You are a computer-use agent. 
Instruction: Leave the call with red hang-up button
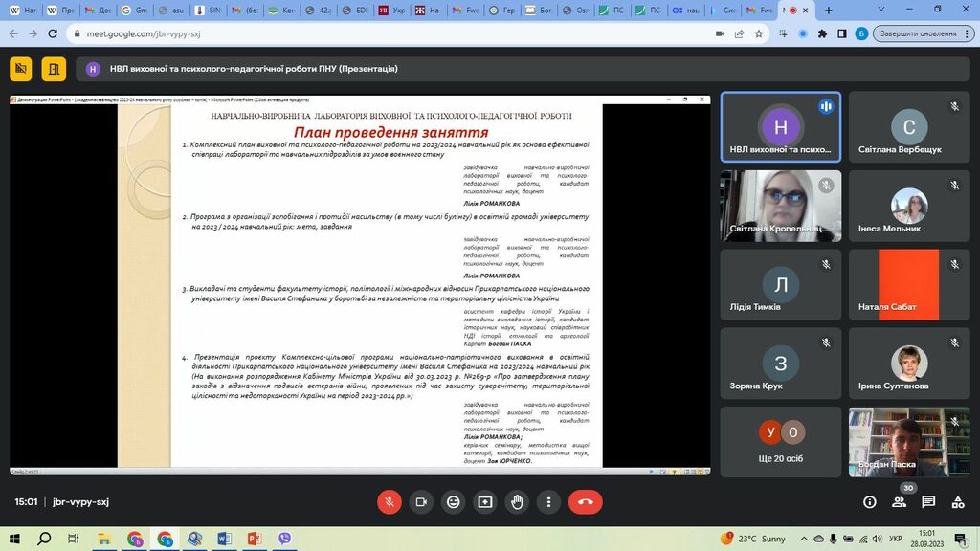click(585, 501)
